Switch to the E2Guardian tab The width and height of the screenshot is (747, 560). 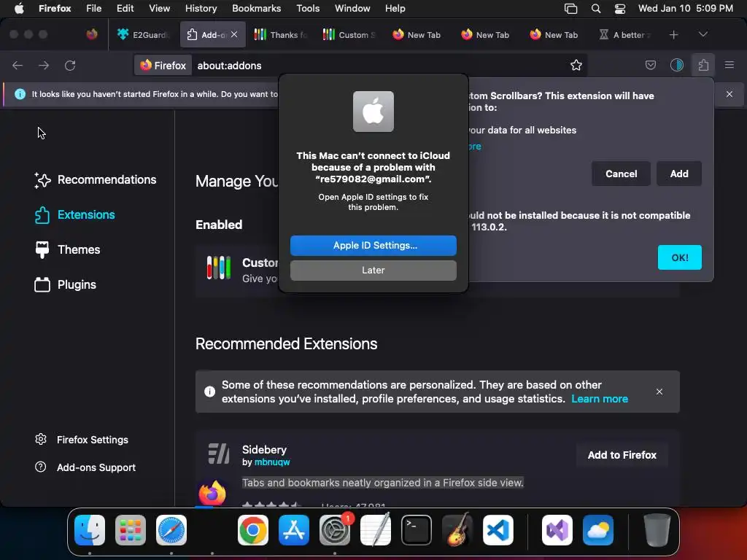(x=143, y=35)
